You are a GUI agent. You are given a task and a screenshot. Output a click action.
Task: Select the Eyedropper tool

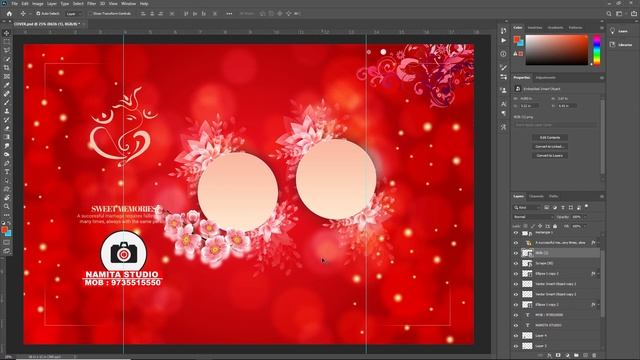click(7, 85)
